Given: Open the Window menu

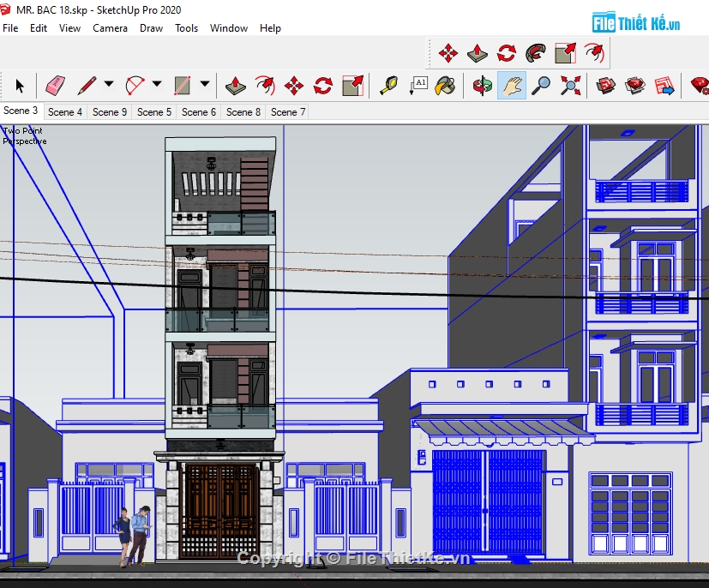Looking at the screenshot, I should coord(229,28).
